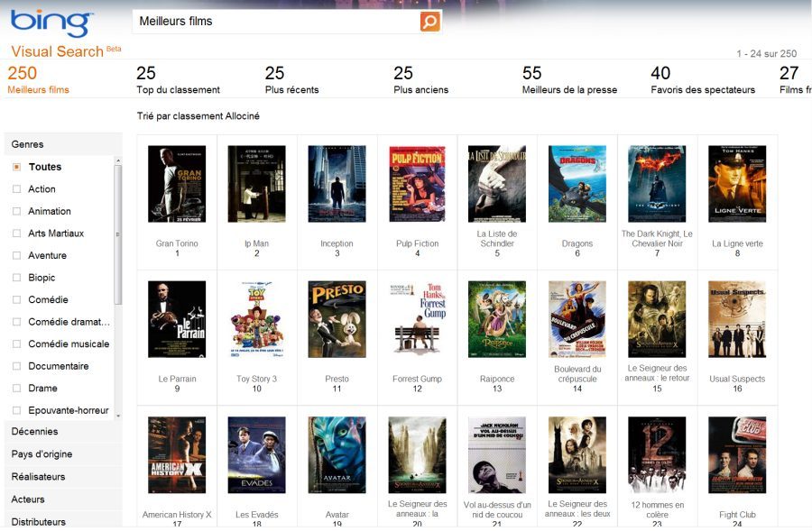Tick the Documentaire genre checkbox
Screen dimensions: 812x531
point(17,366)
